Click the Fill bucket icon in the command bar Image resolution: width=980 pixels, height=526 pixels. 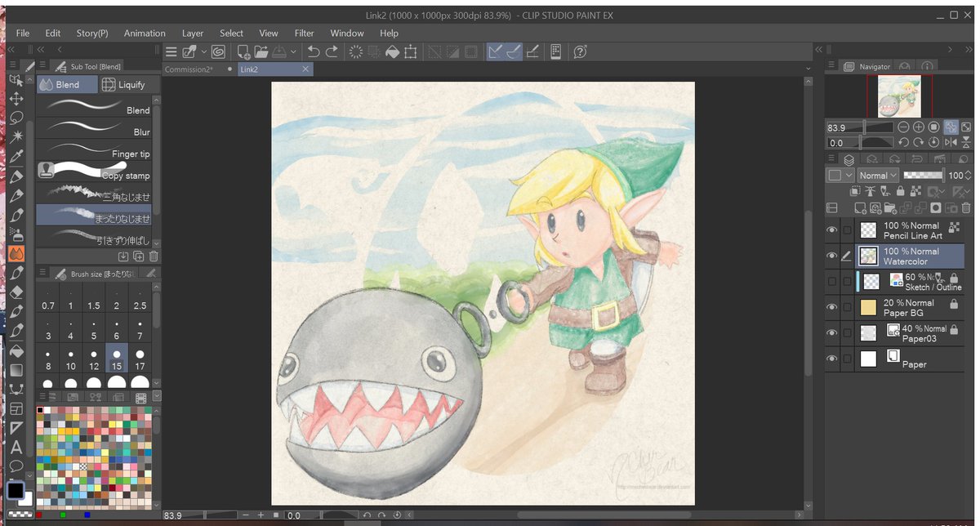(392, 52)
